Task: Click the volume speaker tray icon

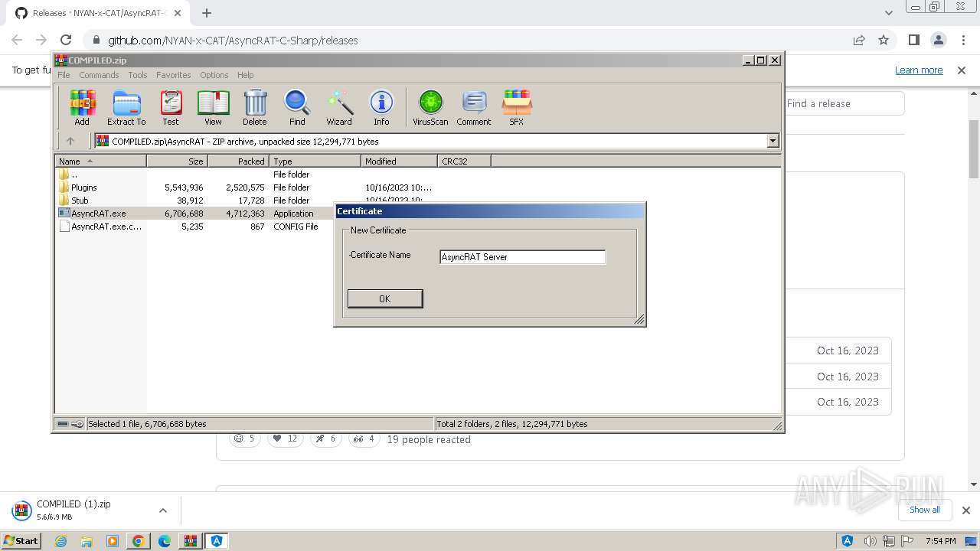Action: point(870,541)
